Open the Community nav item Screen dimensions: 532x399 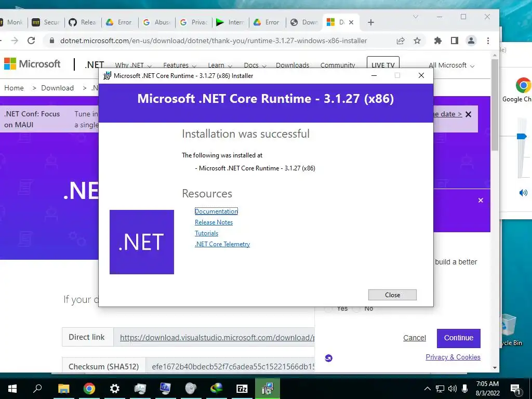coord(338,65)
